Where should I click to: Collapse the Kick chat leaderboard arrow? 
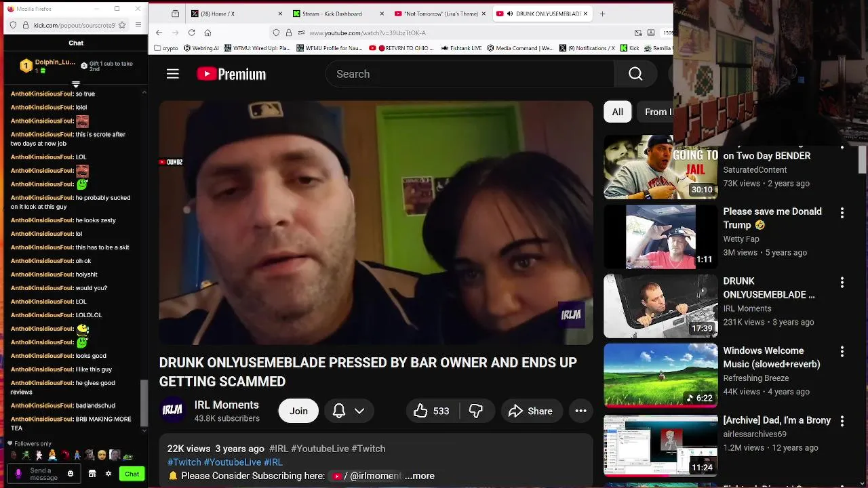pos(76,85)
